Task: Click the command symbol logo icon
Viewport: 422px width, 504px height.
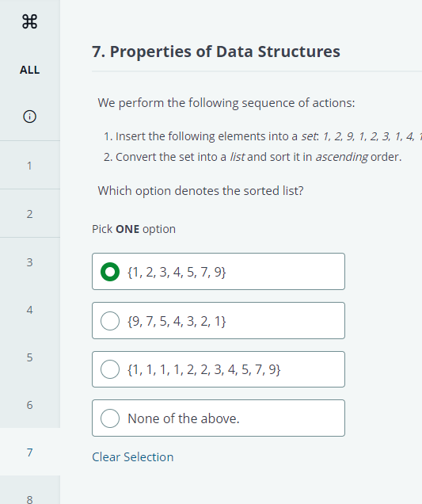Action: pyautogui.click(x=29, y=22)
